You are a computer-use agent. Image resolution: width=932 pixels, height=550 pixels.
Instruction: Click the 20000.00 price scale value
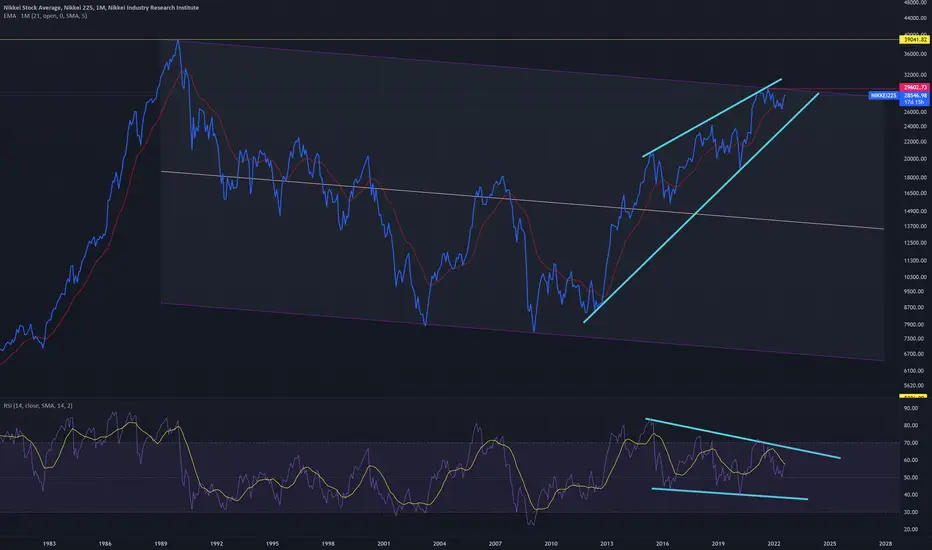click(915, 159)
